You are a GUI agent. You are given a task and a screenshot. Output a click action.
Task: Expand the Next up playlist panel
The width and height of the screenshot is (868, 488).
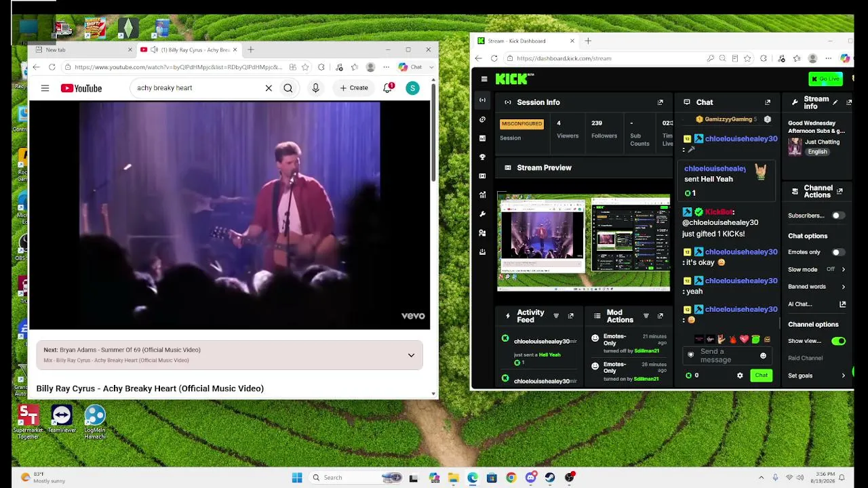coord(411,355)
